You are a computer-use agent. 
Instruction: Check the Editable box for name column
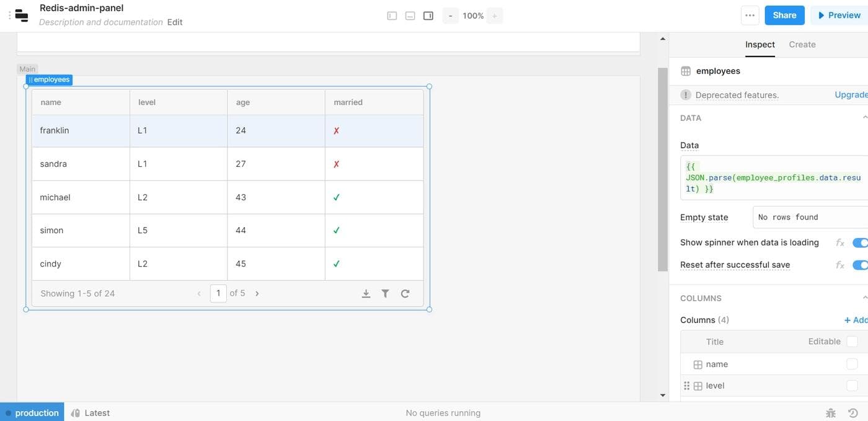click(852, 364)
